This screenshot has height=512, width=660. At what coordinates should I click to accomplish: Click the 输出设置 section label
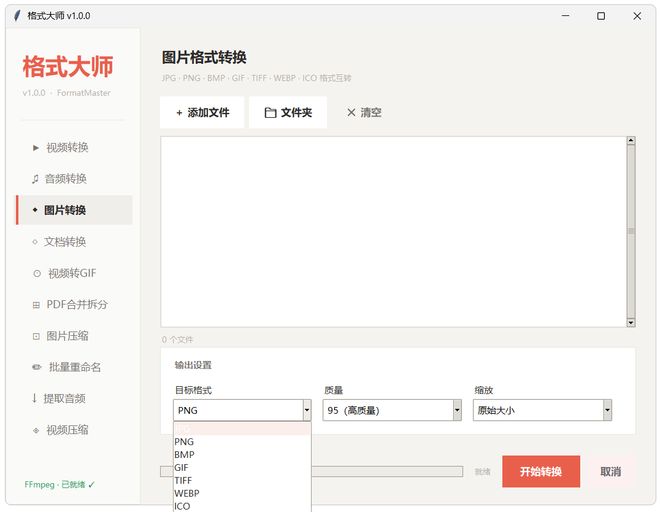point(193,365)
